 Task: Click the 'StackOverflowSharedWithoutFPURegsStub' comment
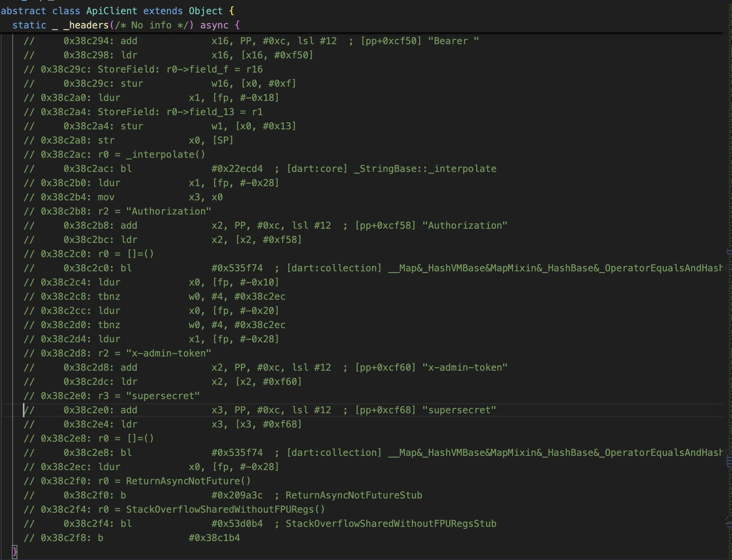tap(391, 524)
